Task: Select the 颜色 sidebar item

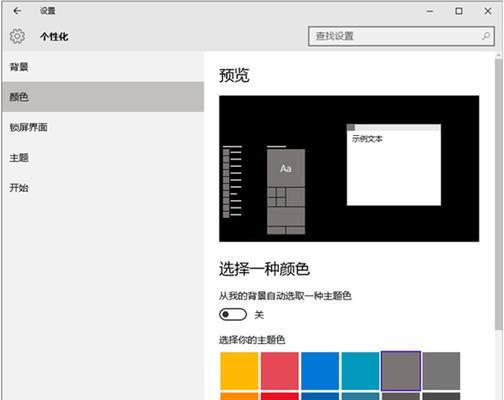Action: pyautogui.click(x=103, y=97)
